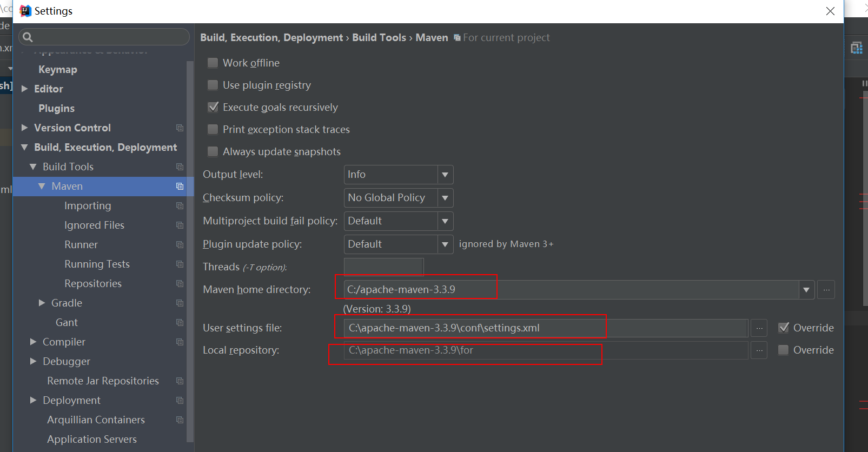Click the project-level icon beside Arquillian Containers

(x=180, y=420)
